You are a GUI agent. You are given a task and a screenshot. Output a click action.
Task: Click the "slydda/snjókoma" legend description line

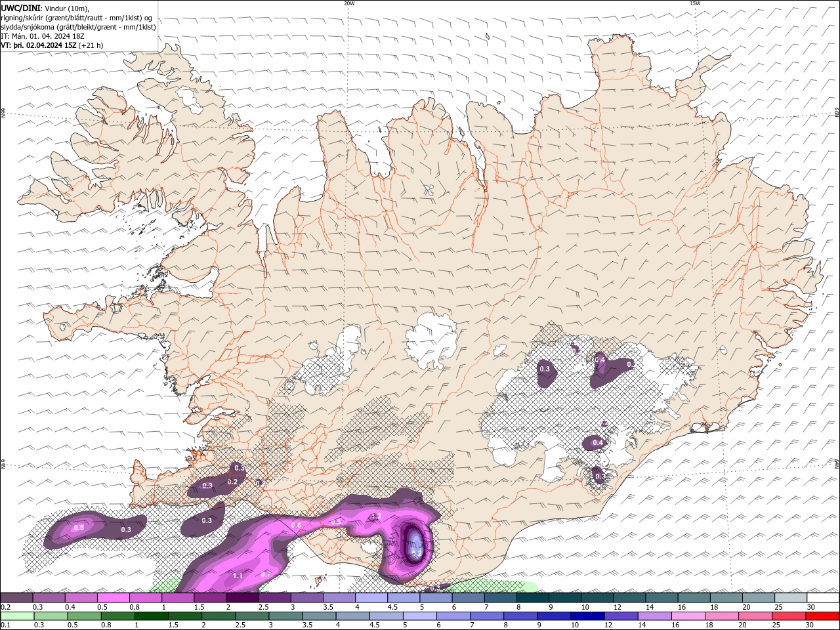[79, 27]
